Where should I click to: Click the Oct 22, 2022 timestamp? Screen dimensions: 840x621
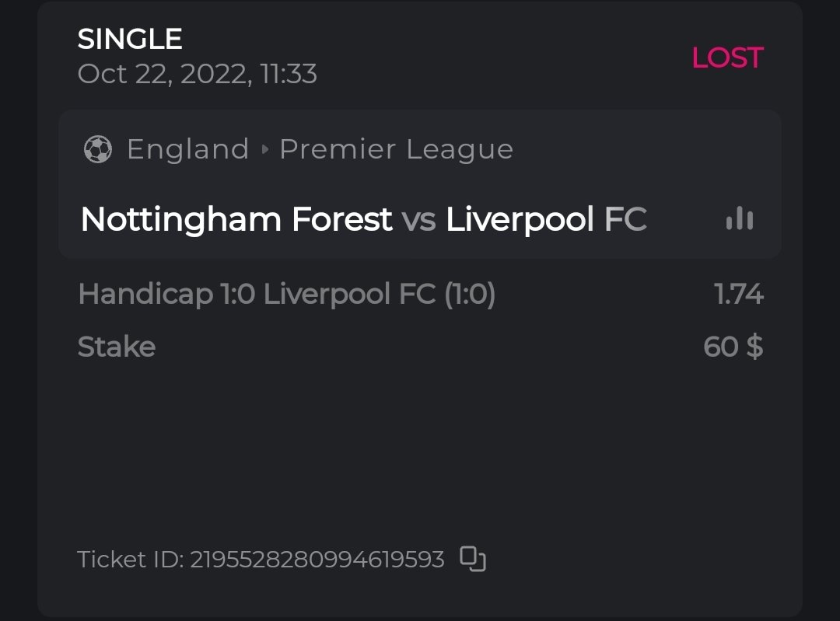point(197,74)
